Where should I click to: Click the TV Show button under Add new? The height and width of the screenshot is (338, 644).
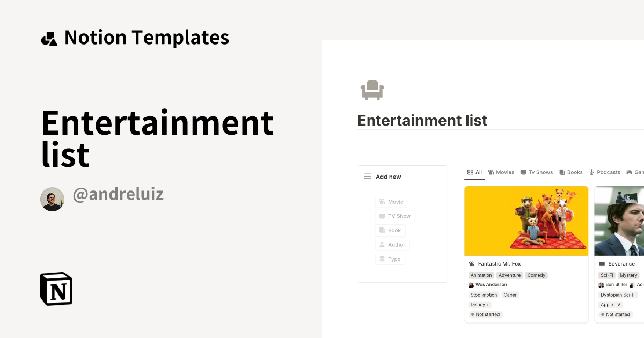[395, 216]
